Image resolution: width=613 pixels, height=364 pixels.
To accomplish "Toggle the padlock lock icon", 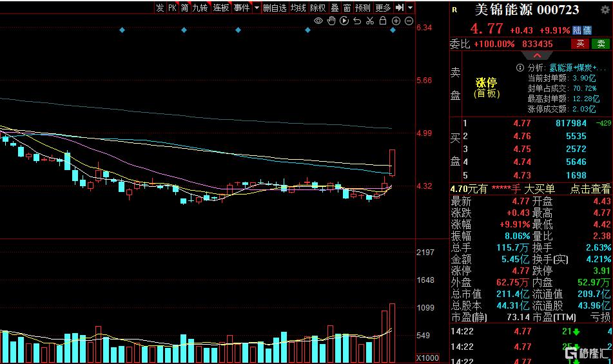I will tap(383, 21).
